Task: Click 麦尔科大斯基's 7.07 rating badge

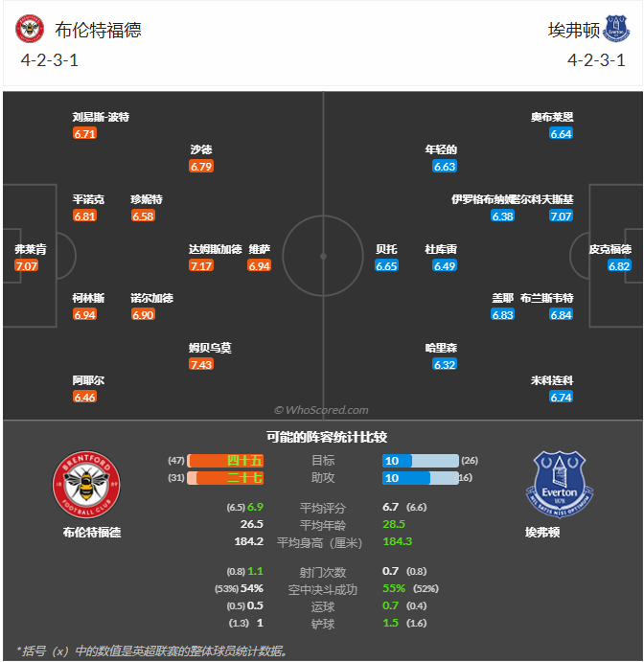Action: click(x=561, y=217)
